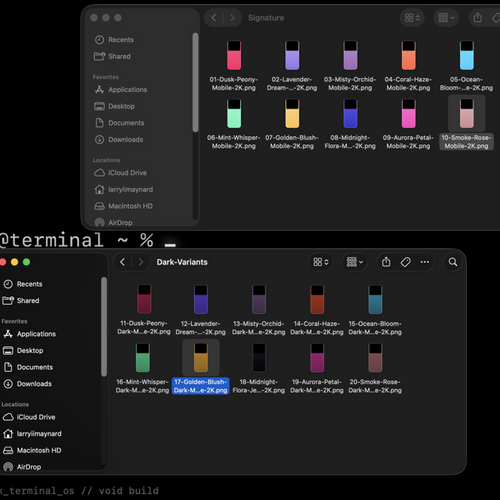Click the Signature window title

click(266, 18)
